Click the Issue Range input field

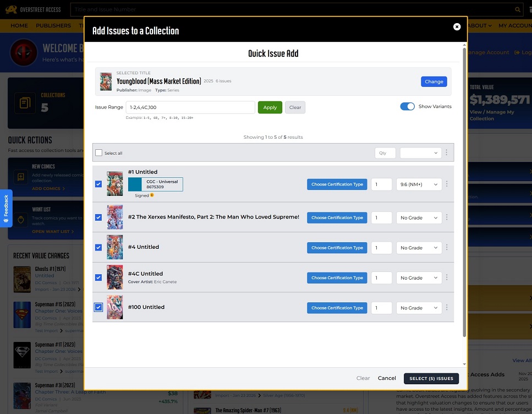(190, 107)
